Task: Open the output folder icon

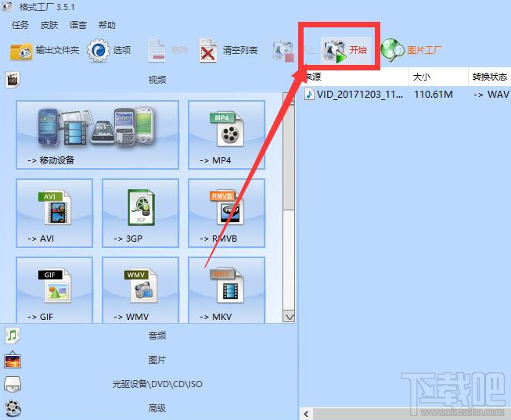Action: (x=21, y=51)
